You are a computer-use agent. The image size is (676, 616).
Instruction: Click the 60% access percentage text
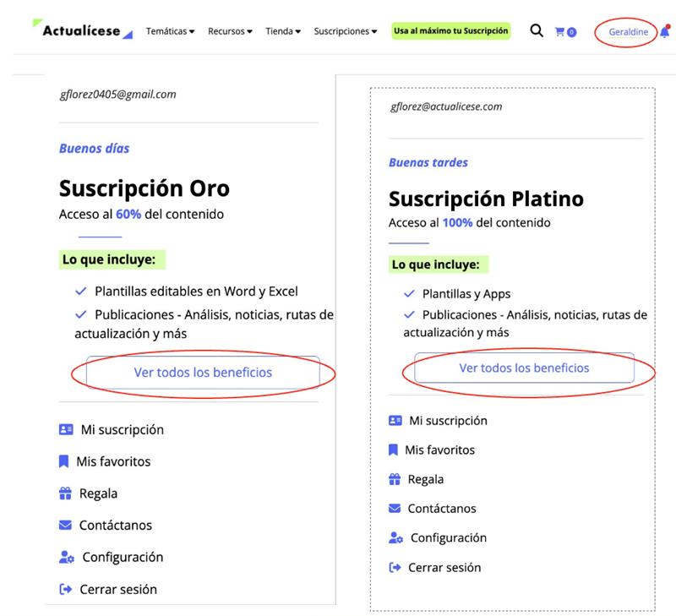pos(128,215)
